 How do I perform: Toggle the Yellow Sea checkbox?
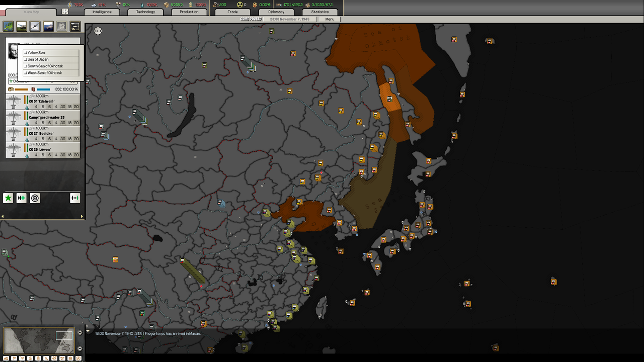26,53
